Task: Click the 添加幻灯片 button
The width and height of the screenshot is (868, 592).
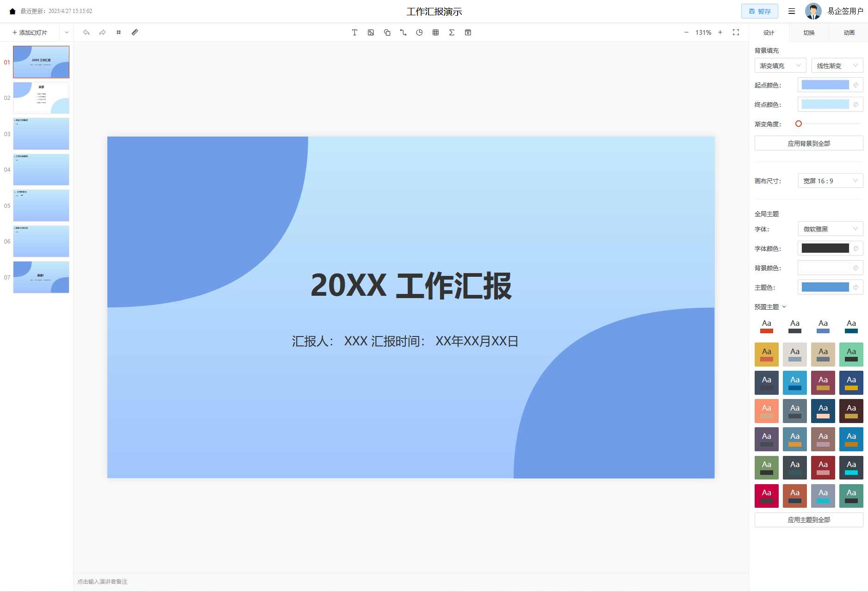Action: (x=30, y=32)
